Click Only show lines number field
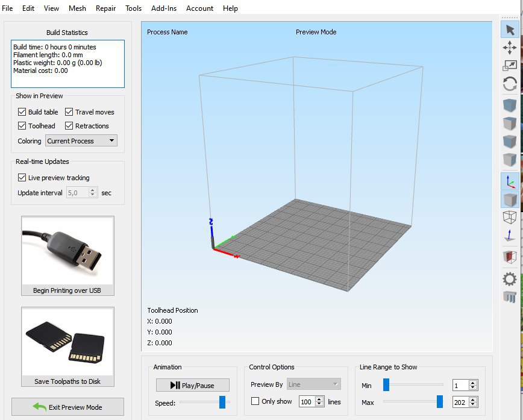The height and width of the screenshot is (420, 523). pyautogui.click(x=307, y=402)
